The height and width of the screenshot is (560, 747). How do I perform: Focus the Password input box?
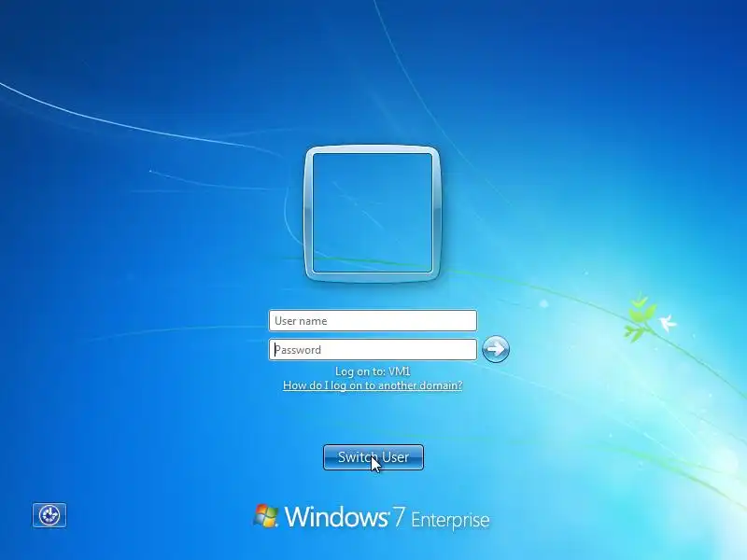tap(373, 349)
